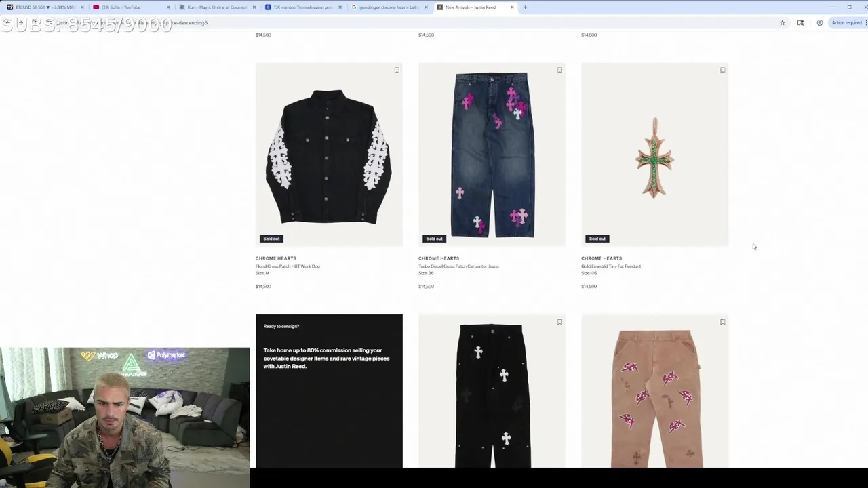Bookmark the Gold Emerald cross pendant
Screen dimensions: 868x488
click(x=722, y=70)
